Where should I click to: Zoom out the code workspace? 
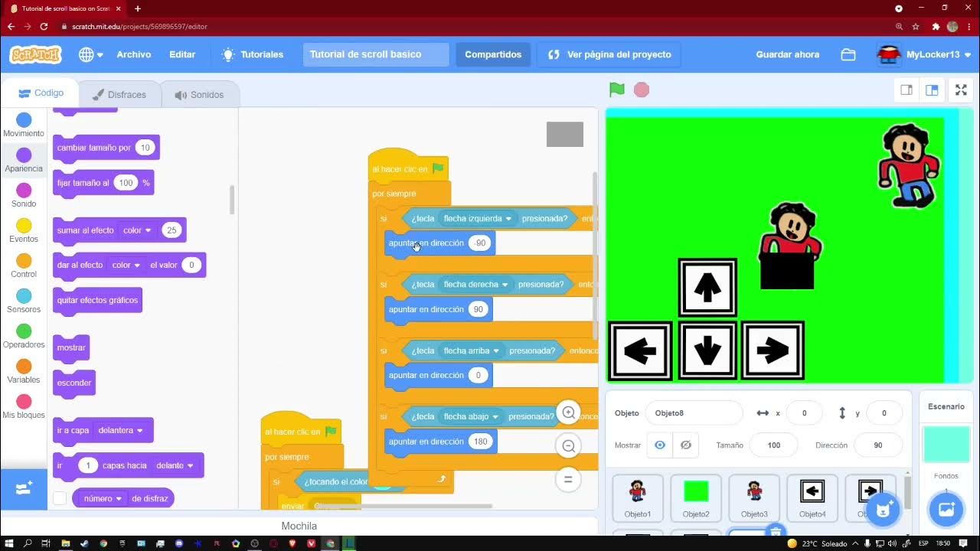pos(568,446)
